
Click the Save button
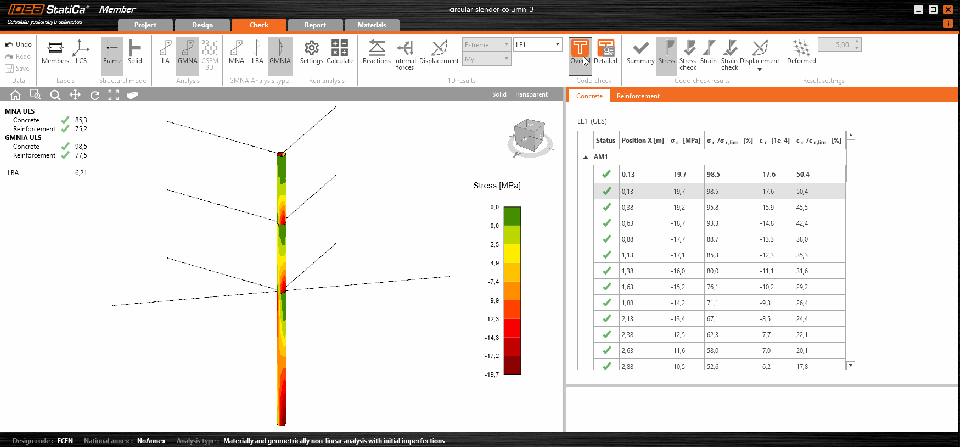(17, 68)
